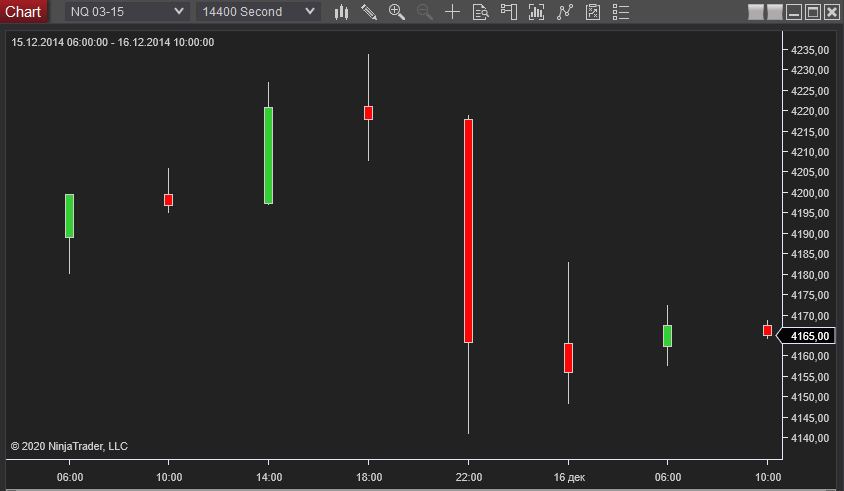The width and height of the screenshot is (844, 491).
Task: Click the green 14:00 candlestick
Action: (x=268, y=156)
